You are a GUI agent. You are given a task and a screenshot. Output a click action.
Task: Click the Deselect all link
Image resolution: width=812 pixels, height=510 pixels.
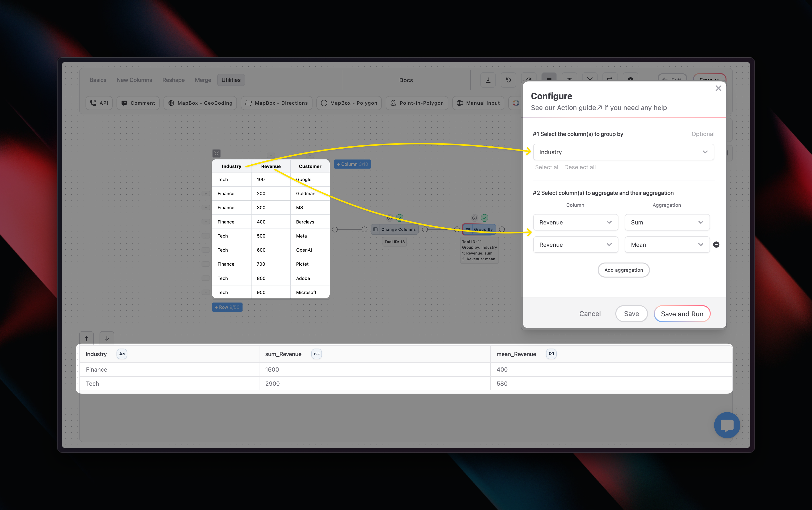(x=580, y=167)
